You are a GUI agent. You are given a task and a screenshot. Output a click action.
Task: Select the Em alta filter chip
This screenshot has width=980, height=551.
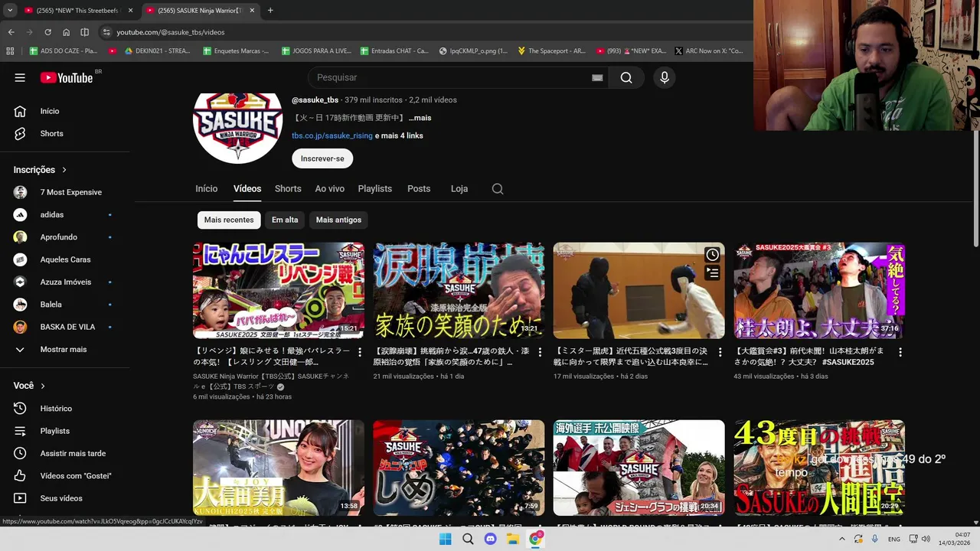tap(285, 220)
